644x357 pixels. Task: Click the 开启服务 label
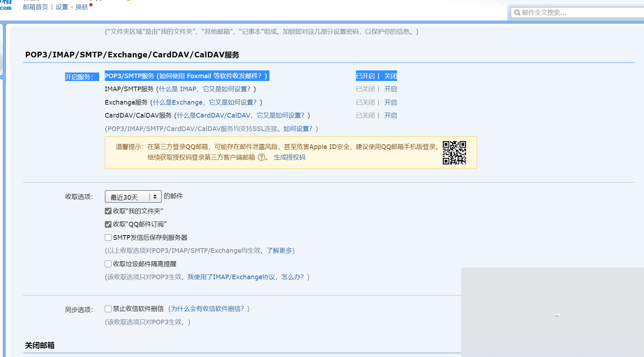click(79, 77)
